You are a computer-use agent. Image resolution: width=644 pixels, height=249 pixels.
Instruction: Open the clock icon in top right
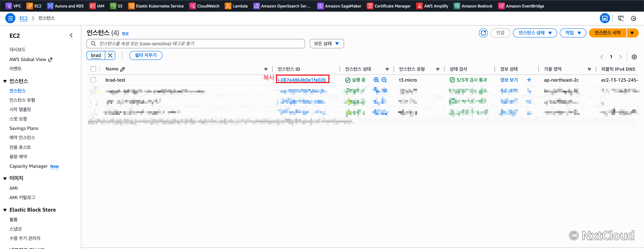(x=634, y=18)
